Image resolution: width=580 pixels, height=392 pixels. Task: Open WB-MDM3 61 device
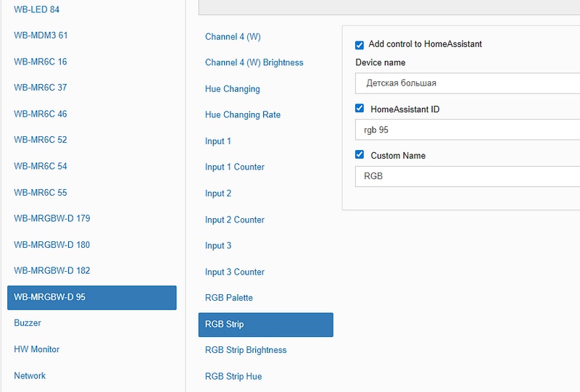click(x=41, y=36)
